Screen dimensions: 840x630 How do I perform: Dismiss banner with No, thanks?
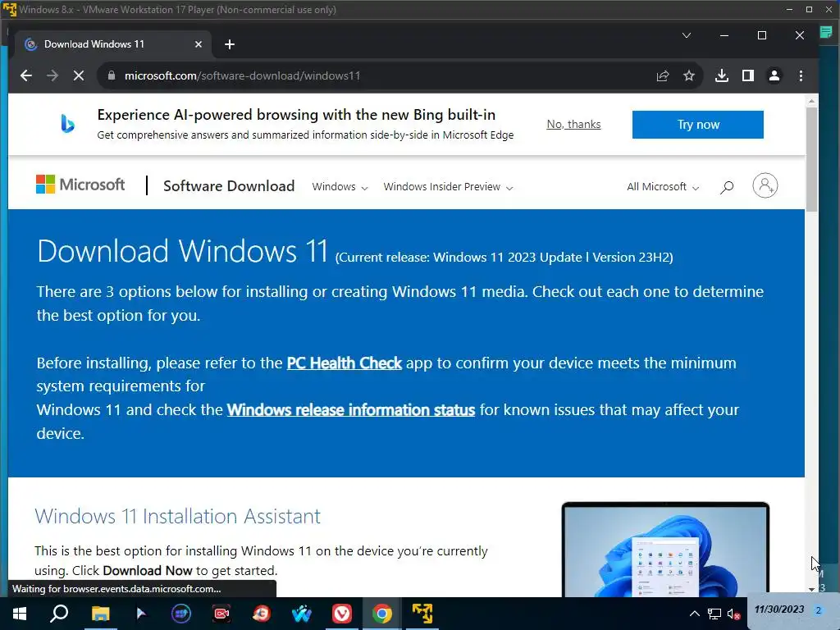pos(573,125)
